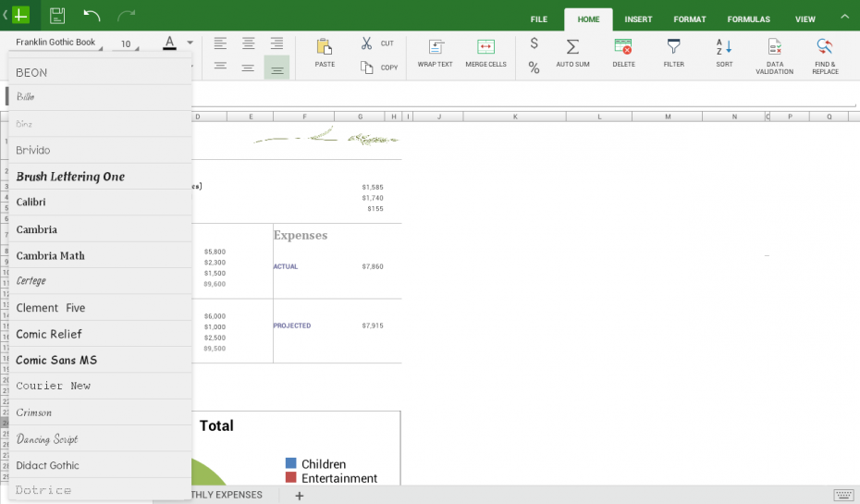
Task: Select the Courier New font
Action: click(101, 386)
